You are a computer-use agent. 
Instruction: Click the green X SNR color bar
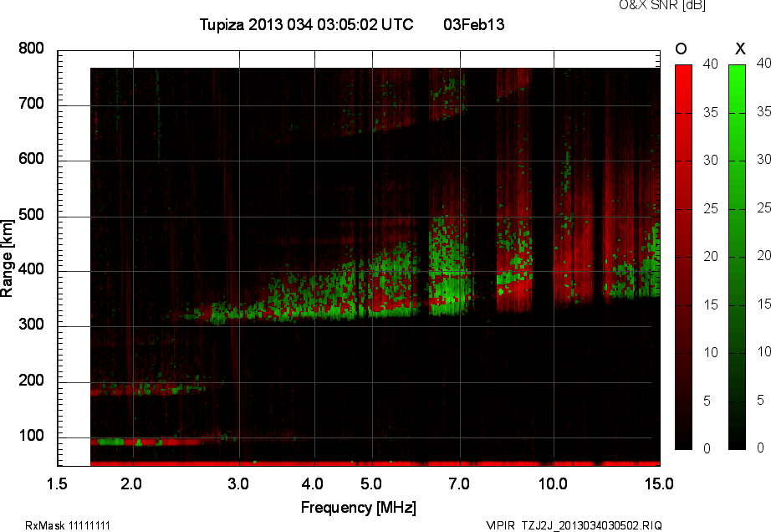pyautogui.click(x=737, y=256)
